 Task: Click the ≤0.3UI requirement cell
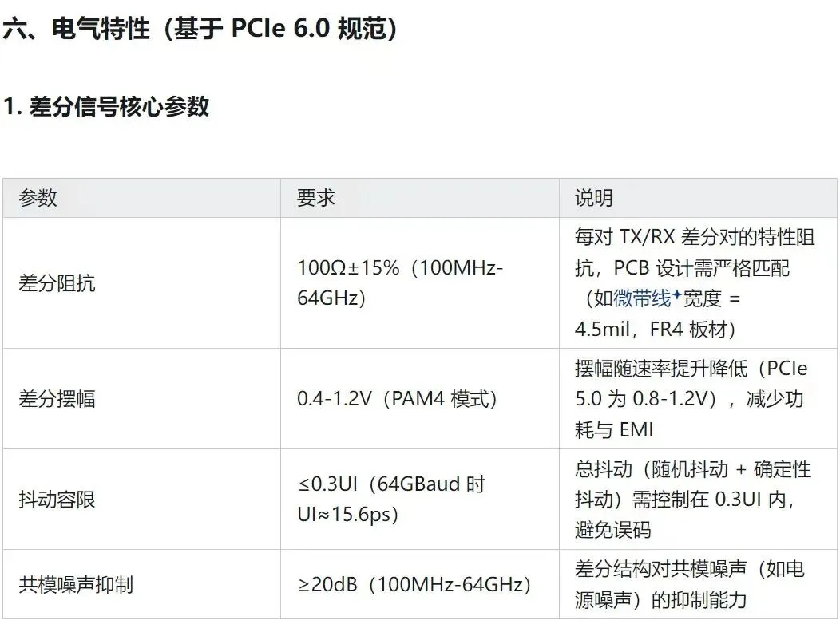click(x=391, y=499)
